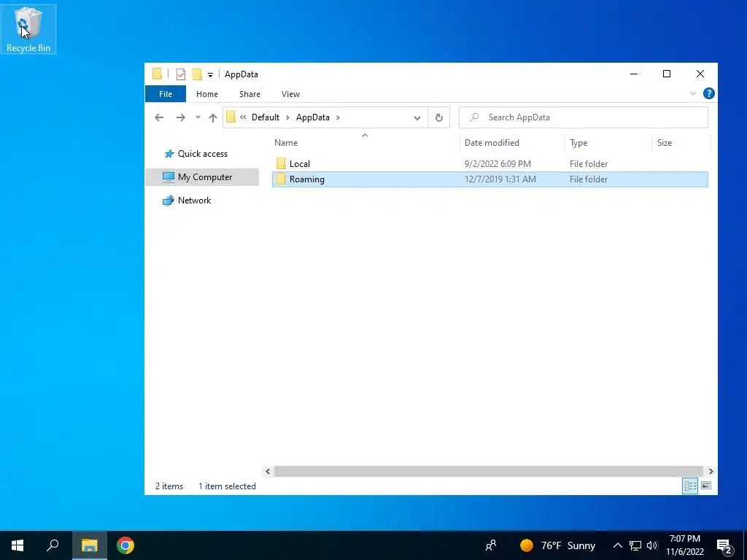
Task: Open network status tray icon
Action: 635,545
